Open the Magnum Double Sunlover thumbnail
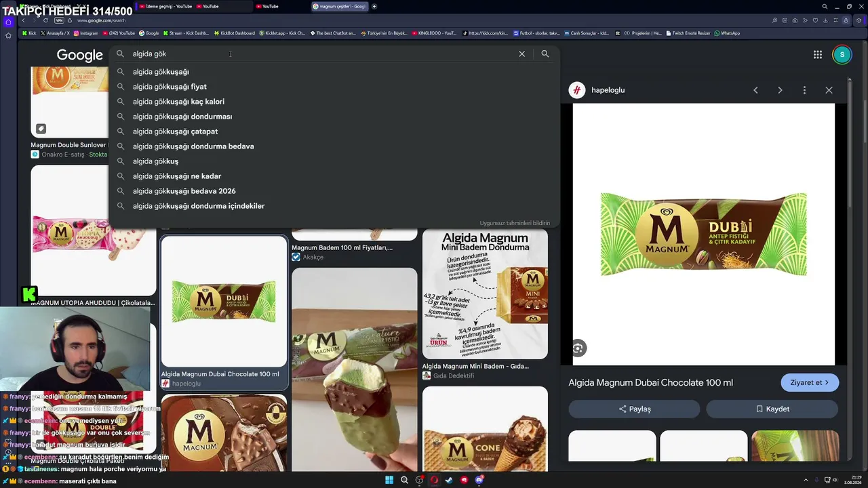Viewport: 868px width, 488px height. click(x=69, y=102)
